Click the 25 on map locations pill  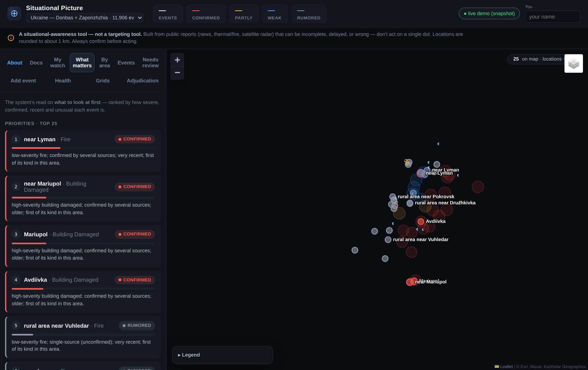pos(536,59)
